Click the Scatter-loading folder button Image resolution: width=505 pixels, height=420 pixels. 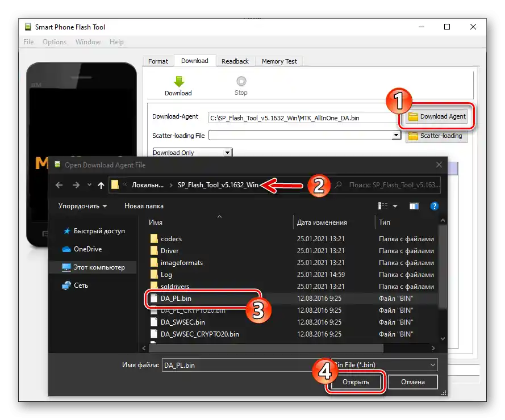437,136
